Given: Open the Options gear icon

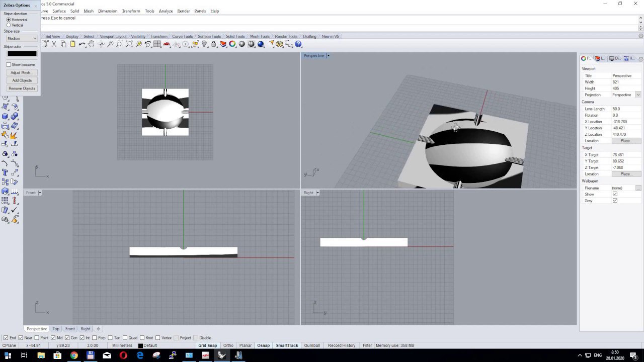Looking at the screenshot, I should click(279, 44).
